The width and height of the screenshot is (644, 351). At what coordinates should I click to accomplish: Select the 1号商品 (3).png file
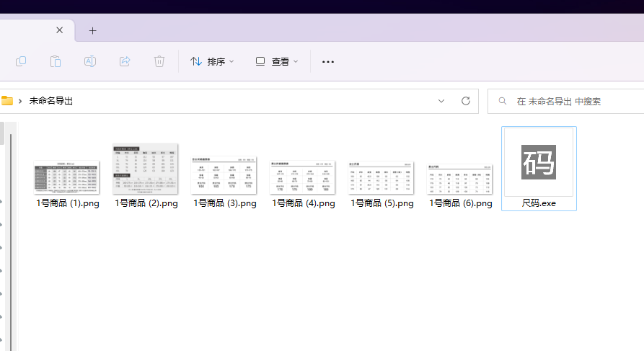coord(224,176)
